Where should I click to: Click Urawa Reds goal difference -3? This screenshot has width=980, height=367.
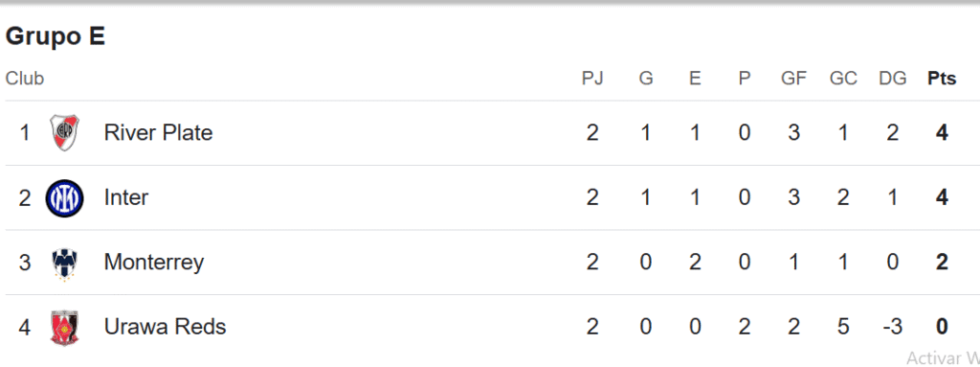click(893, 327)
